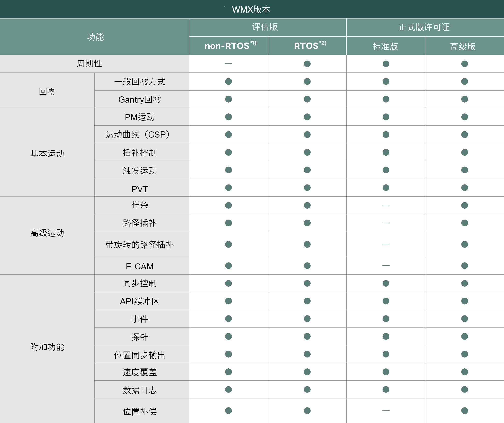Select the 位置同步输出 row label
The height and width of the screenshot is (423, 504).
point(142,354)
